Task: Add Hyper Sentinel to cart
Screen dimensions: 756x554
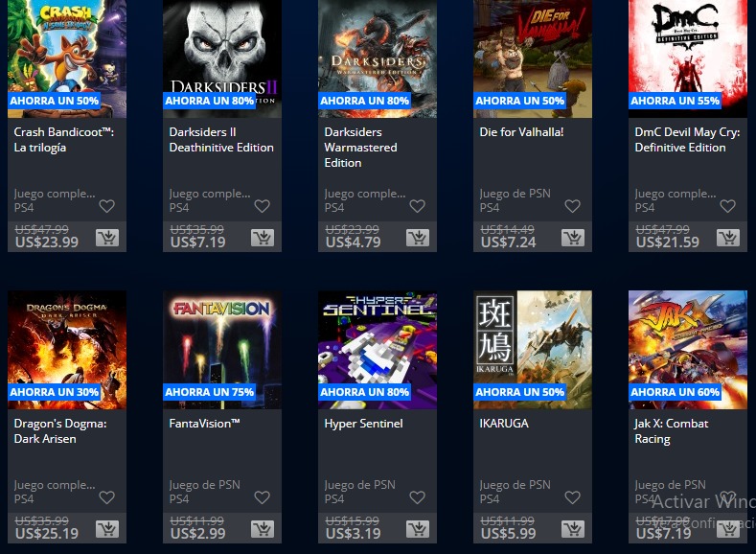Action: [x=418, y=529]
